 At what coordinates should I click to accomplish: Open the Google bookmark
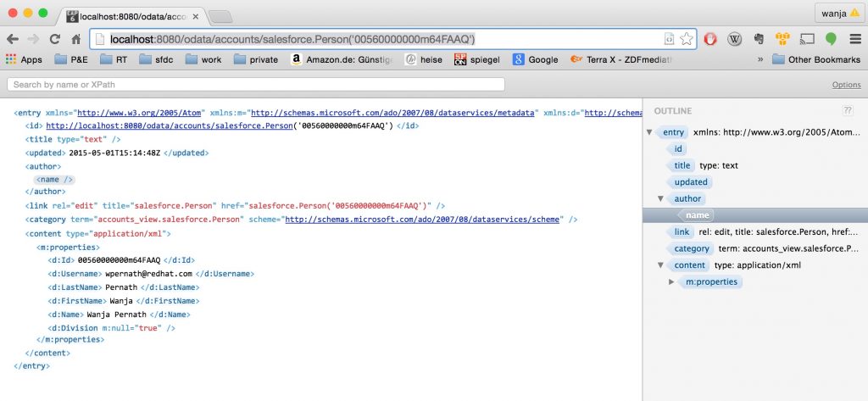(x=536, y=59)
